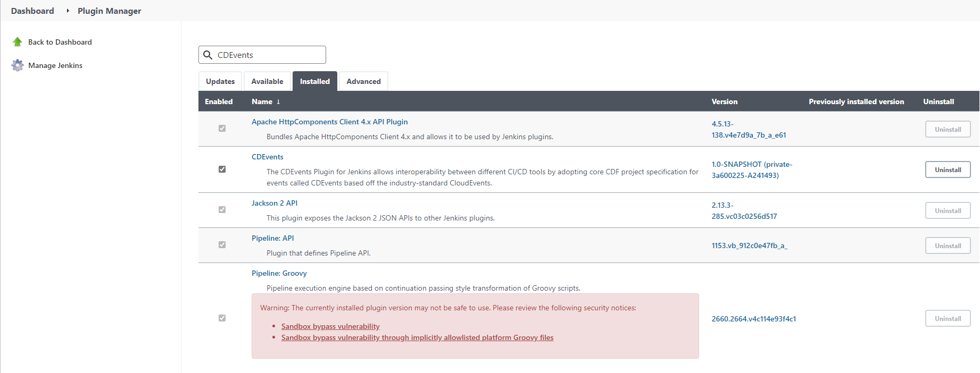Open Plugin Manager breadcrumb link
Viewport: 980px width, 373px height.
click(x=110, y=11)
